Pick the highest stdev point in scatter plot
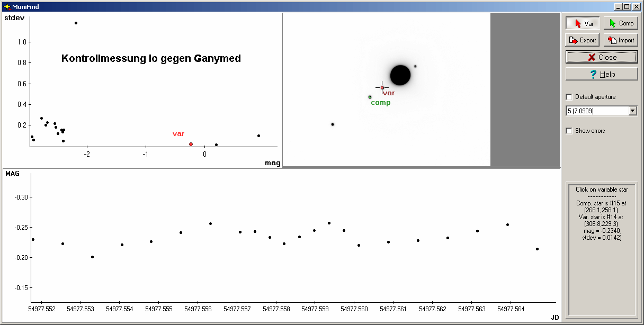This screenshot has height=325, width=644. 76,23
